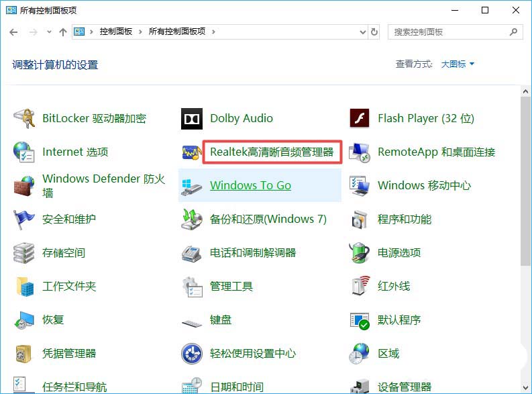Open the 轻松使用设置中心 icon
532x394 pixels.
(x=192, y=354)
